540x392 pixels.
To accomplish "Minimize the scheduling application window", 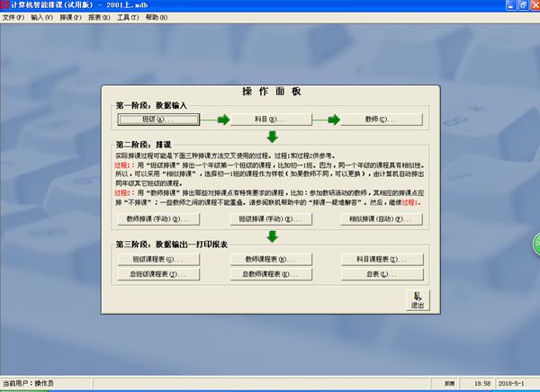I will pyautogui.click(x=511, y=4).
